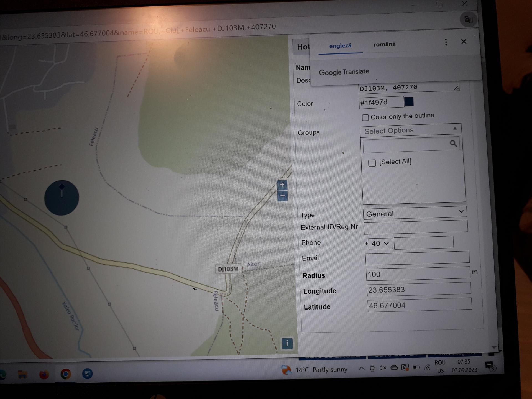Image resolution: width=532 pixels, height=399 pixels.
Task: Zoom in the map with plus button
Action: point(282,185)
